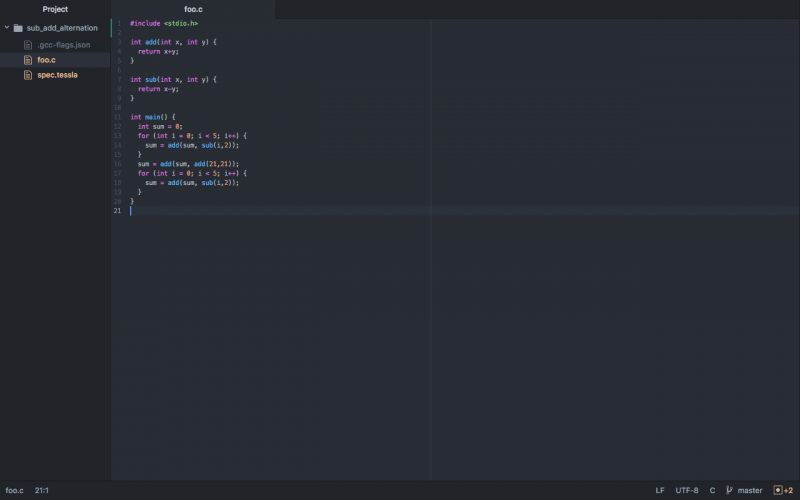The image size is (800, 500).
Task: Click the 'return x-y;' code line
Action: 158,89
